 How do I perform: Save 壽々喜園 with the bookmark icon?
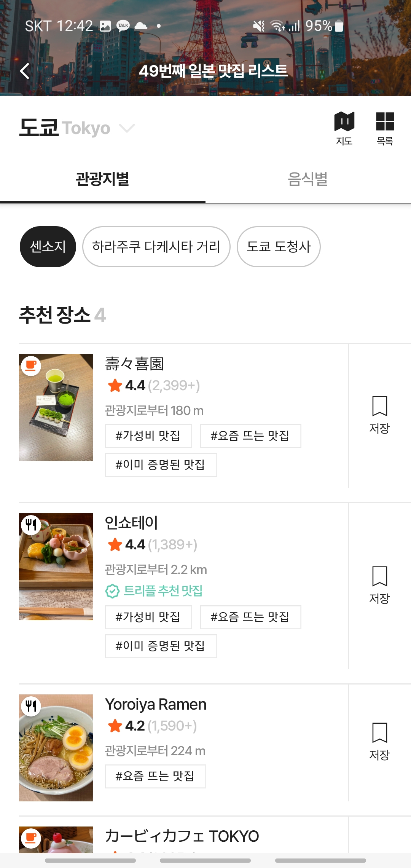[379, 415]
